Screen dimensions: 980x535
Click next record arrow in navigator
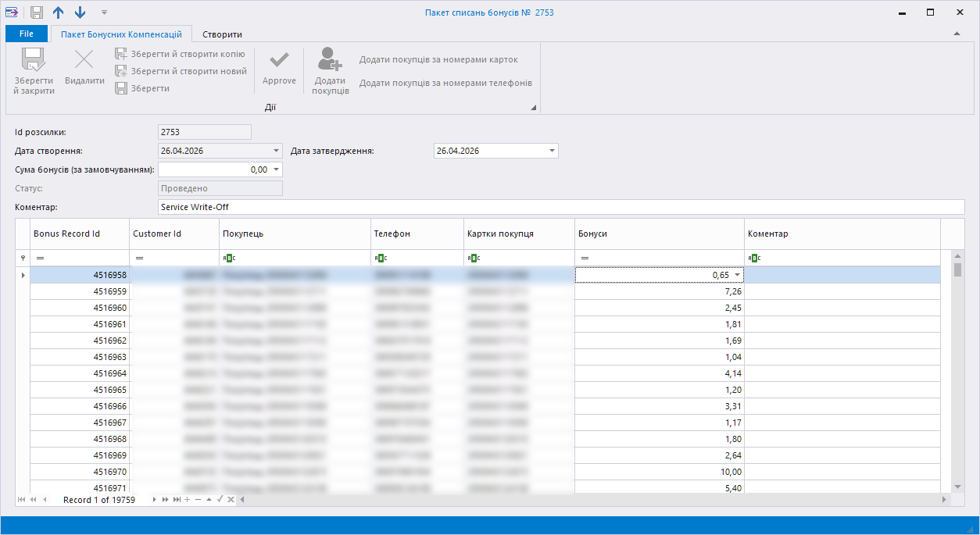[155, 500]
